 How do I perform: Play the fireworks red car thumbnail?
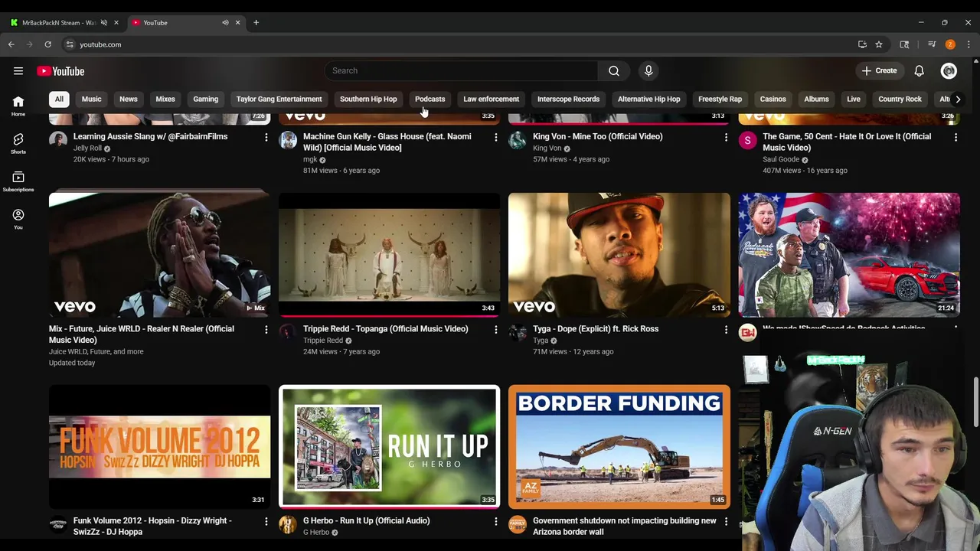point(849,254)
